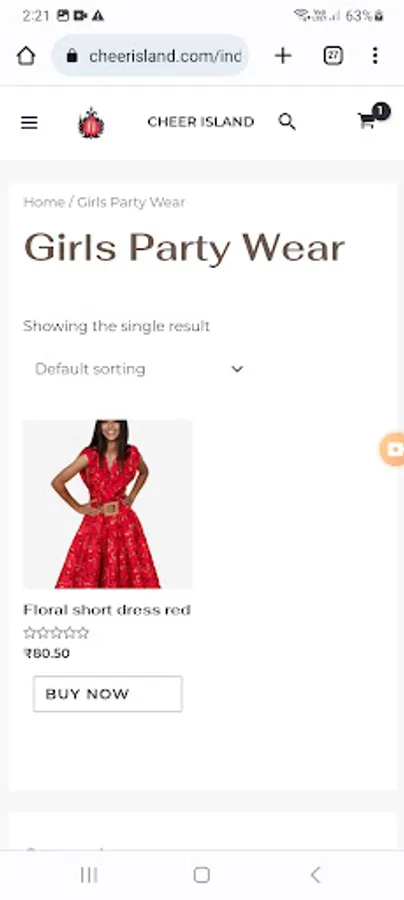Open the red dress product image

point(107,504)
